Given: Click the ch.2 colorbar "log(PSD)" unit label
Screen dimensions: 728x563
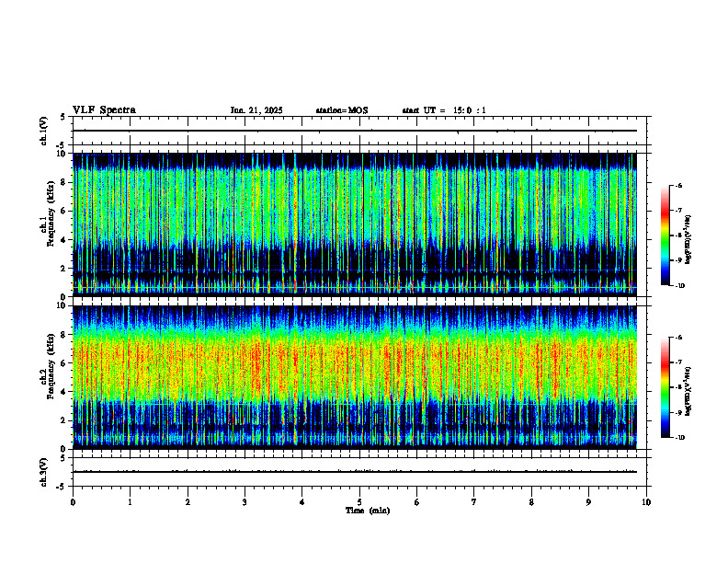Looking at the screenshot, I should pos(689,392).
